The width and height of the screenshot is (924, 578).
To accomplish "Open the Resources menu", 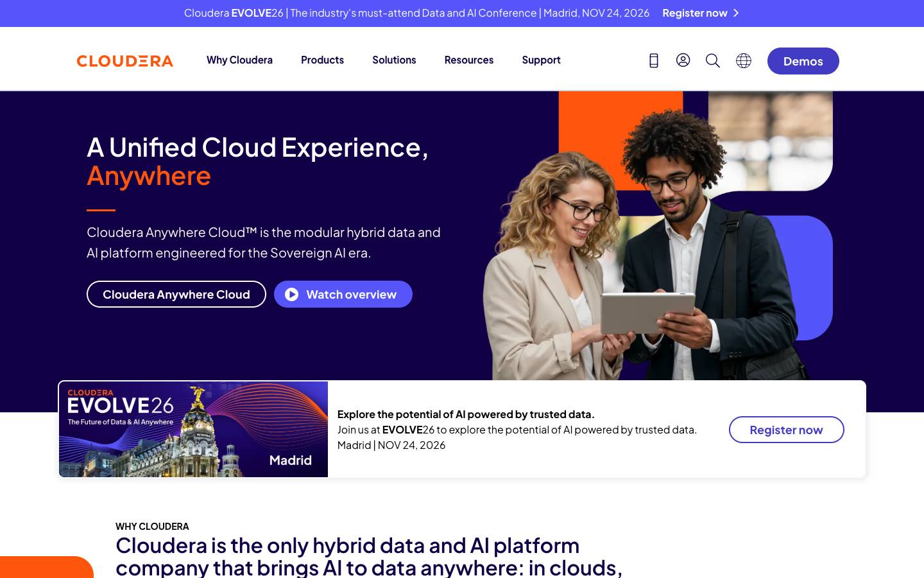I will click(469, 60).
